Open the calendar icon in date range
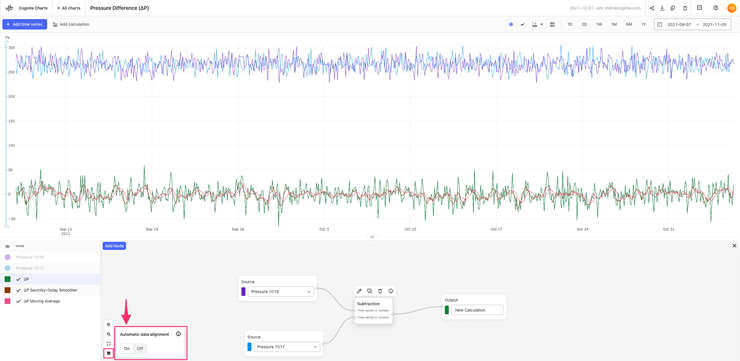The width and height of the screenshot is (740, 361). (x=660, y=24)
